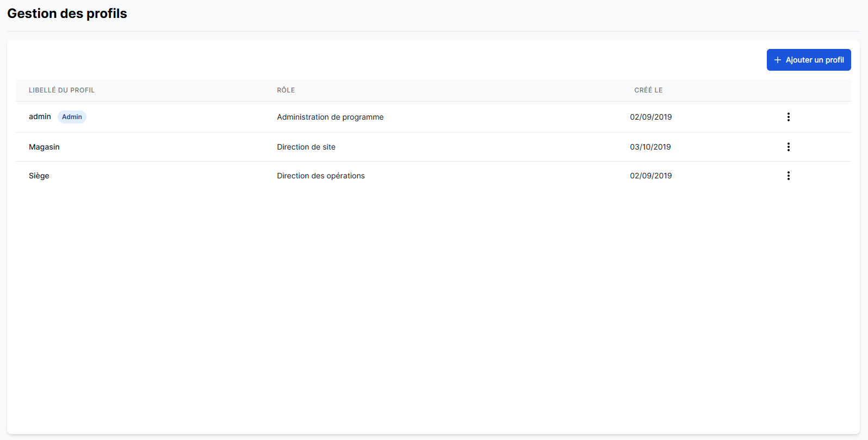Sort by the Libellé du profil column header
The width and height of the screenshot is (868, 440).
pos(61,90)
